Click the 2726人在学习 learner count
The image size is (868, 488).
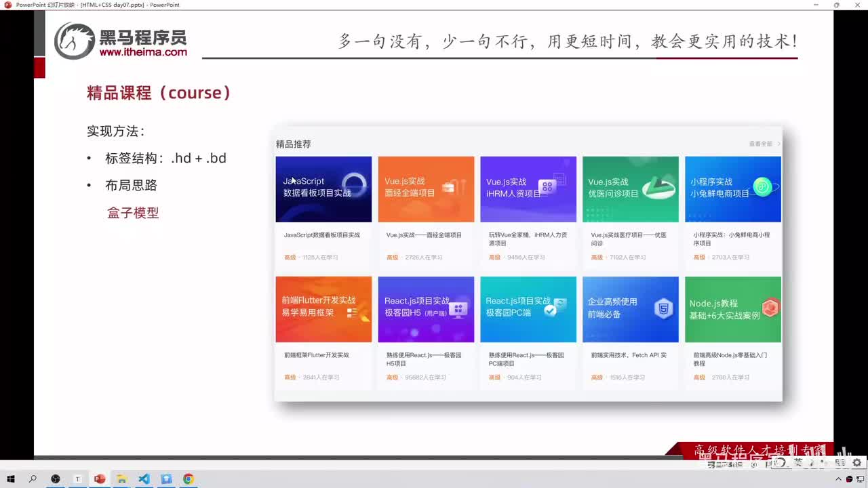(423, 258)
